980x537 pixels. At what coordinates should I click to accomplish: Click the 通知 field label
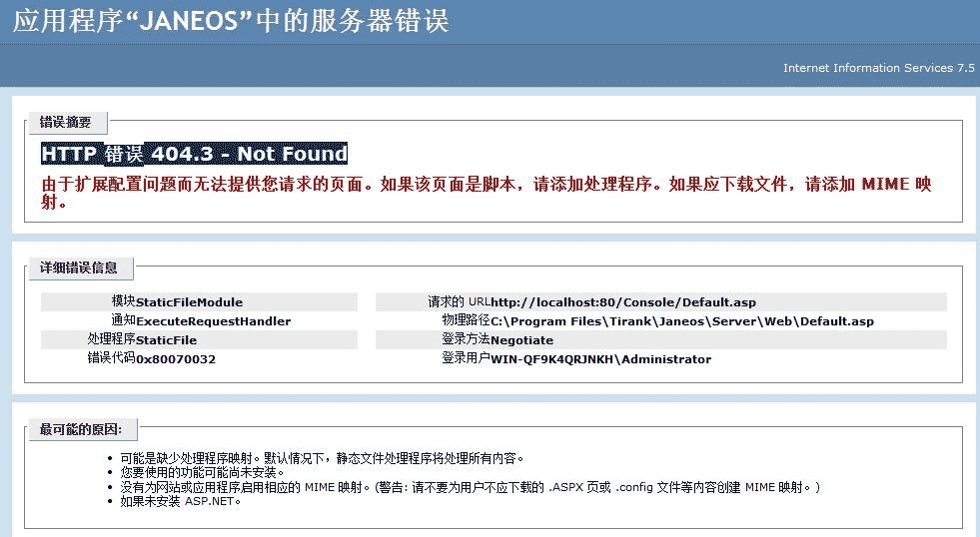(x=123, y=320)
